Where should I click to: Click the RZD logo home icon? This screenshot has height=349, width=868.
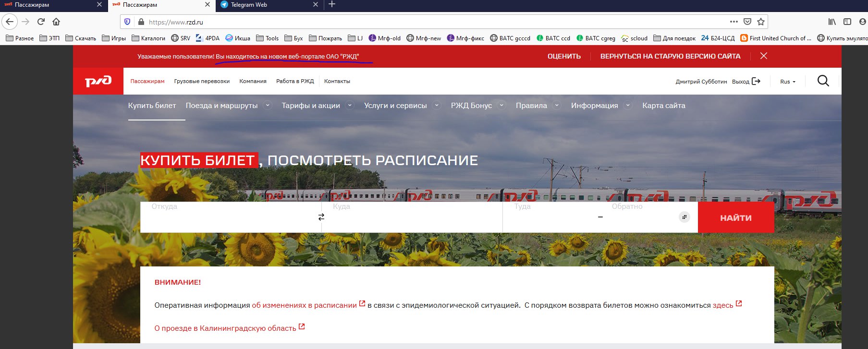(x=98, y=81)
